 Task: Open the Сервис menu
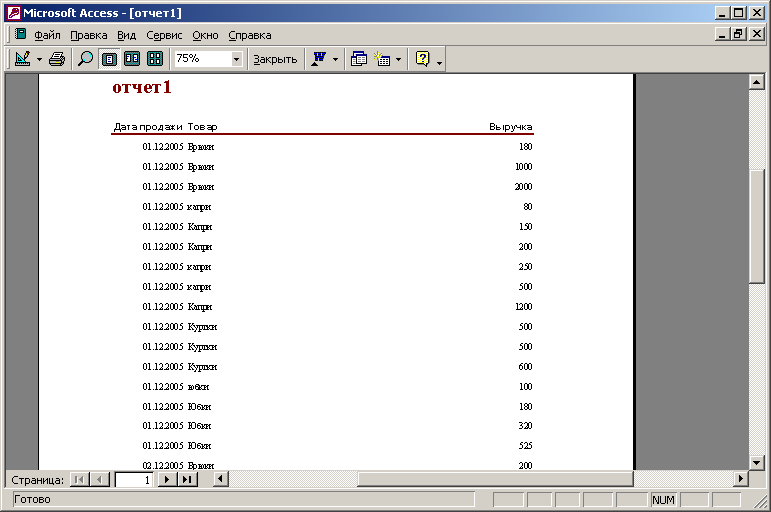(164, 35)
